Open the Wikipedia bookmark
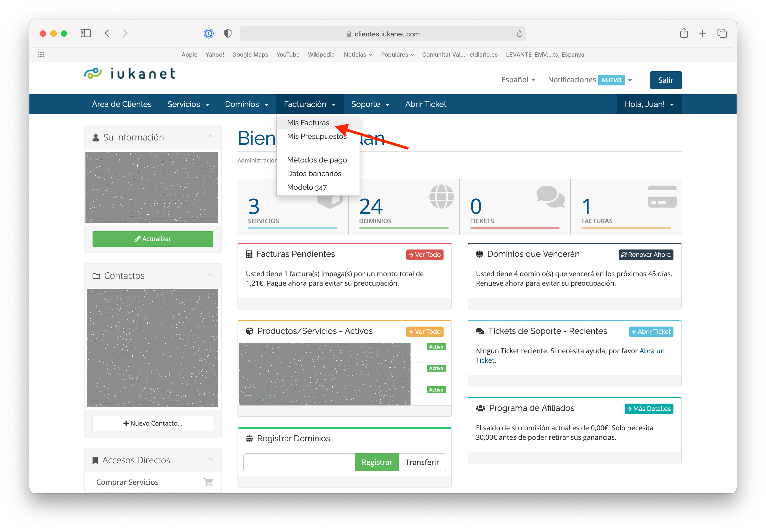Screen dimensions: 766x532 (x=321, y=54)
